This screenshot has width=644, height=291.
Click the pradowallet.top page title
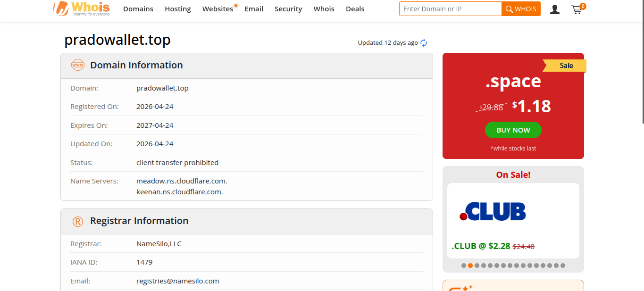tap(117, 40)
